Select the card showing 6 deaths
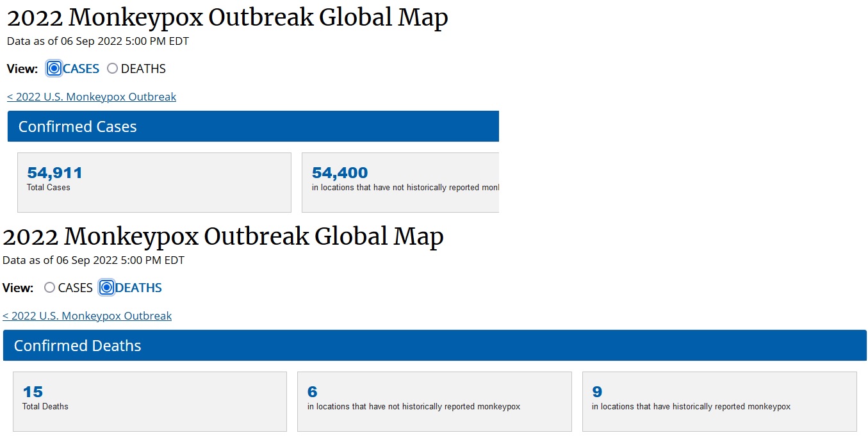Image resolution: width=868 pixels, height=442 pixels. [x=434, y=402]
